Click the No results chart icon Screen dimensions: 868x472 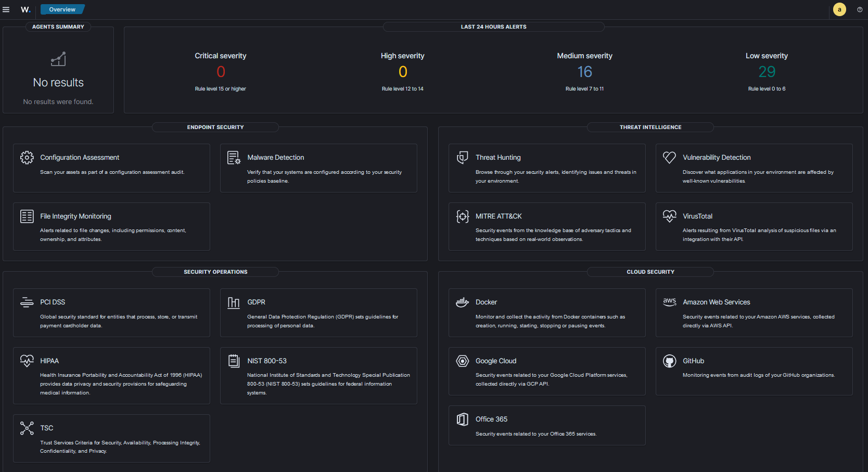pos(58,59)
